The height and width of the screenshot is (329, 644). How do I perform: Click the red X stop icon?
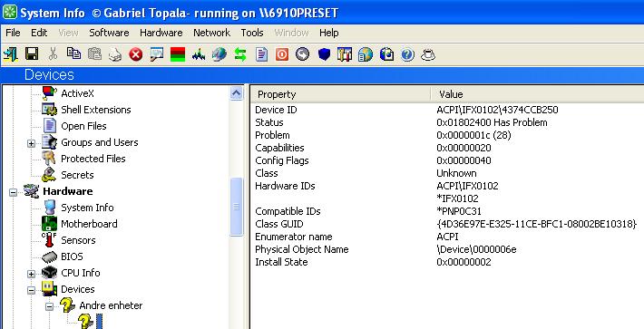click(x=135, y=54)
